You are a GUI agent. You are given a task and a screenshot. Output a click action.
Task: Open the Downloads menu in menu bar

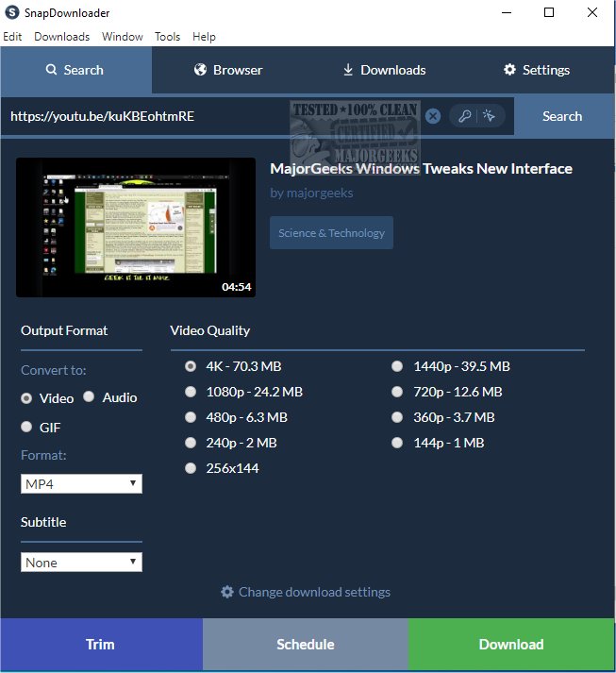pyautogui.click(x=61, y=37)
